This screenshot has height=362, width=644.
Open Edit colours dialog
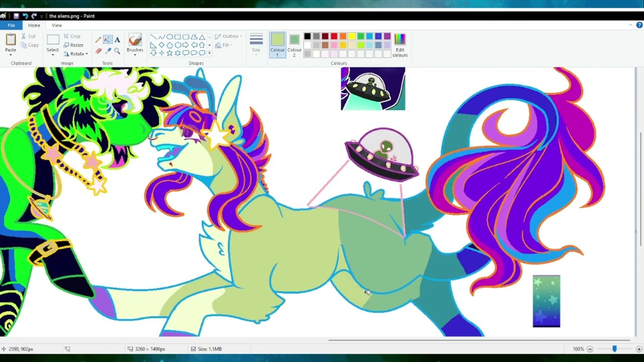coord(400,44)
